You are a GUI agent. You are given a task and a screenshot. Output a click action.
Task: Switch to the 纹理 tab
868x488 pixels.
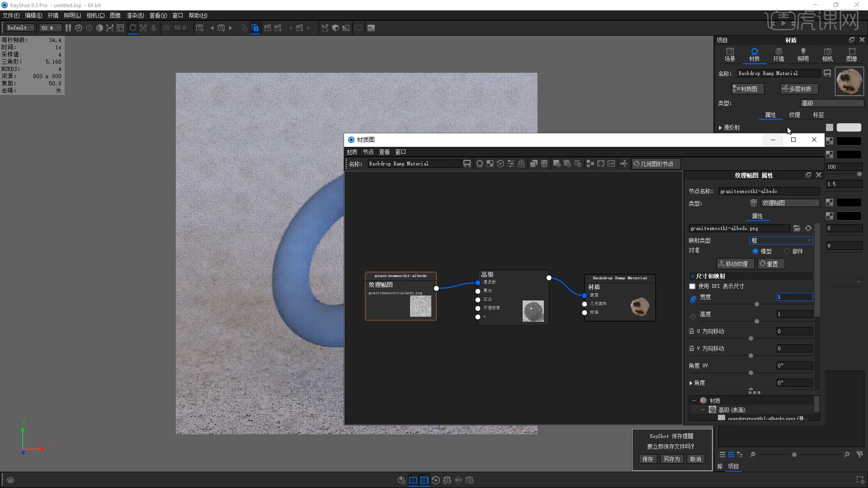click(794, 115)
